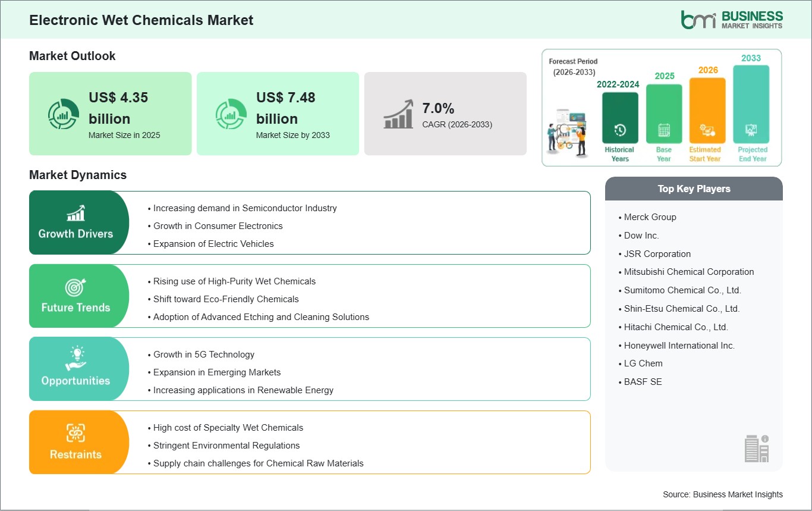812x511 pixels.
Task: Click the Electronic Wet Chemicals Market title
Action: (141, 20)
